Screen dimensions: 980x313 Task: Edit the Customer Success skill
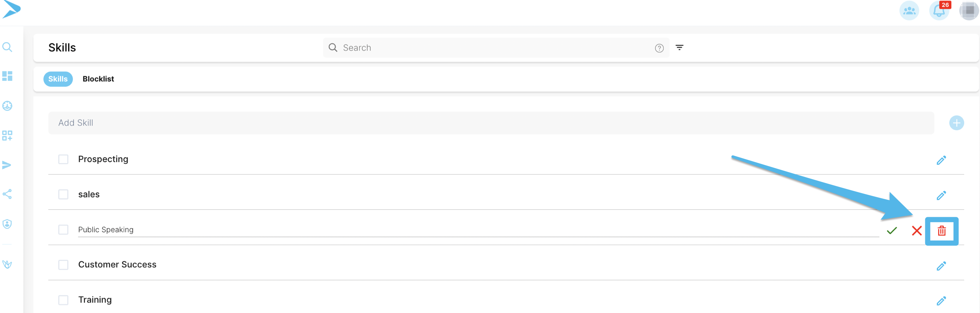941,266
